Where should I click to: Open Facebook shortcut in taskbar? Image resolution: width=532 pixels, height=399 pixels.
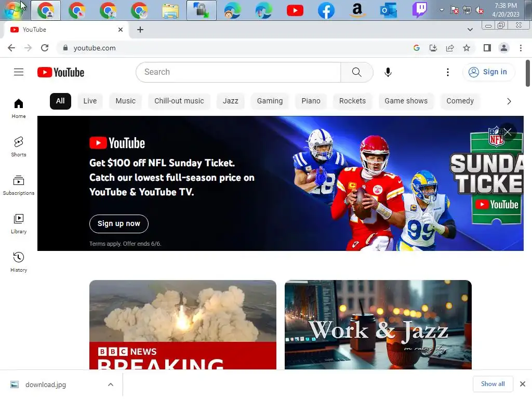coord(326,10)
